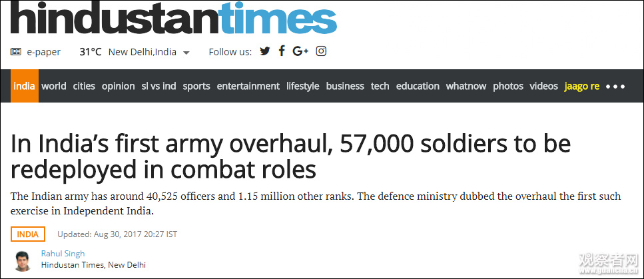Open the jaago re section
The width and height of the screenshot is (644, 279).
pyautogui.click(x=581, y=86)
